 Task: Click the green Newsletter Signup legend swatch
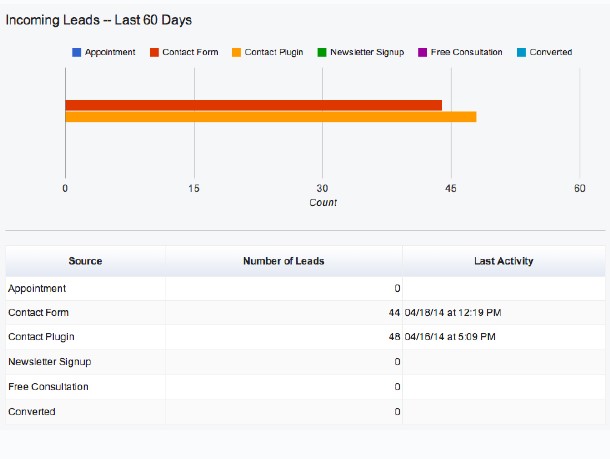321,52
